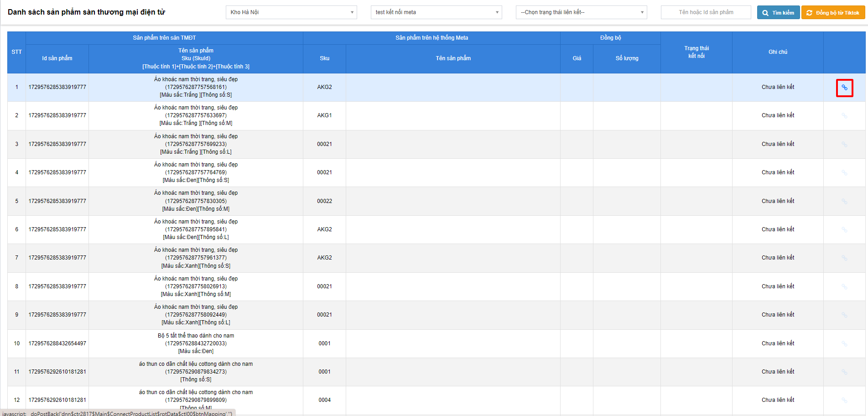Click the Tìm kiếm search button
The height and width of the screenshot is (416, 868).
778,13
